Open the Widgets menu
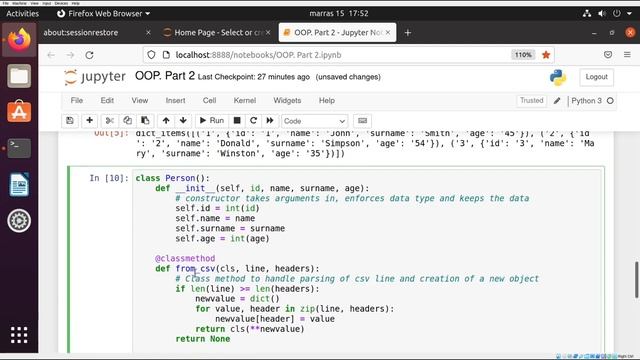Viewport: 640px width, 360px height. click(x=287, y=100)
